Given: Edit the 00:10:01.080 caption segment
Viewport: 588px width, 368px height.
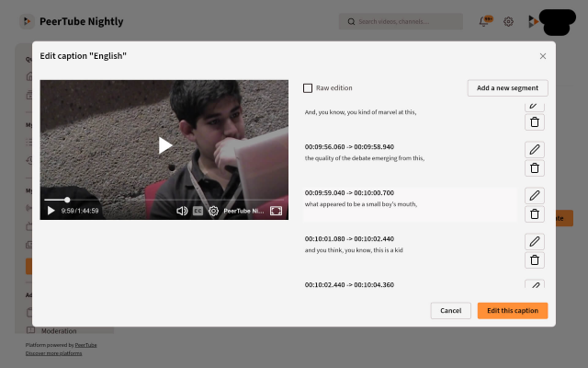Looking at the screenshot, I should click(535, 241).
